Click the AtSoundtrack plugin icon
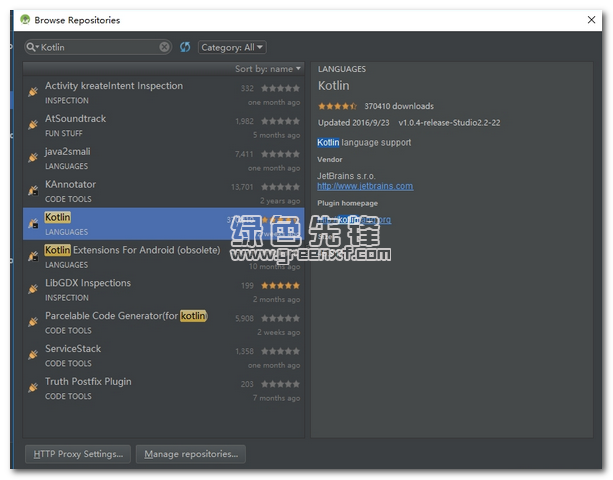The width and height of the screenshot is (613, 480). click(33, 125)
